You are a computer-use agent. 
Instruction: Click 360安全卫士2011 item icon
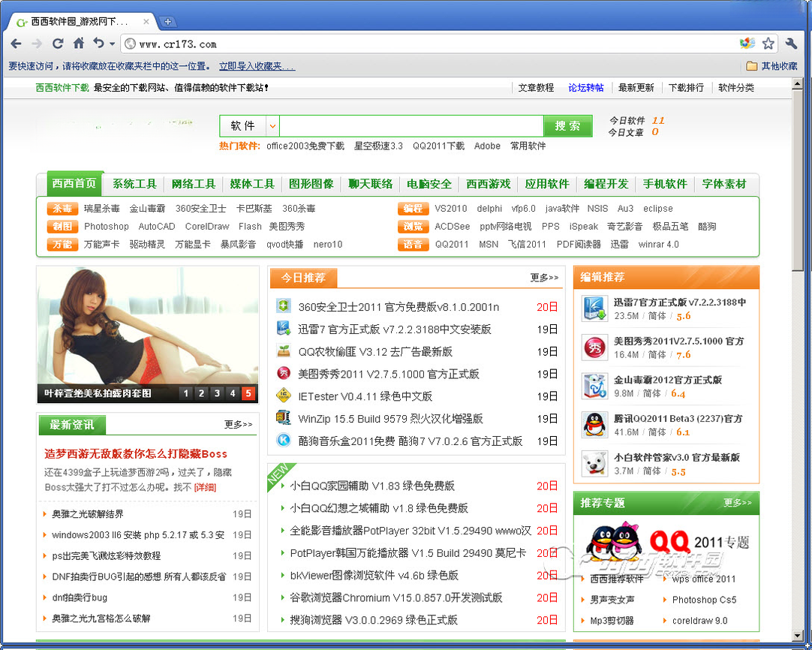coord(283,306)
